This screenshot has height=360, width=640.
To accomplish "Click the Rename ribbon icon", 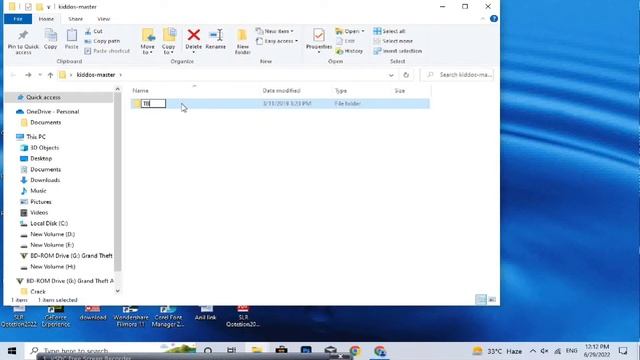I will pyautogui.click(x=216, y=39).
